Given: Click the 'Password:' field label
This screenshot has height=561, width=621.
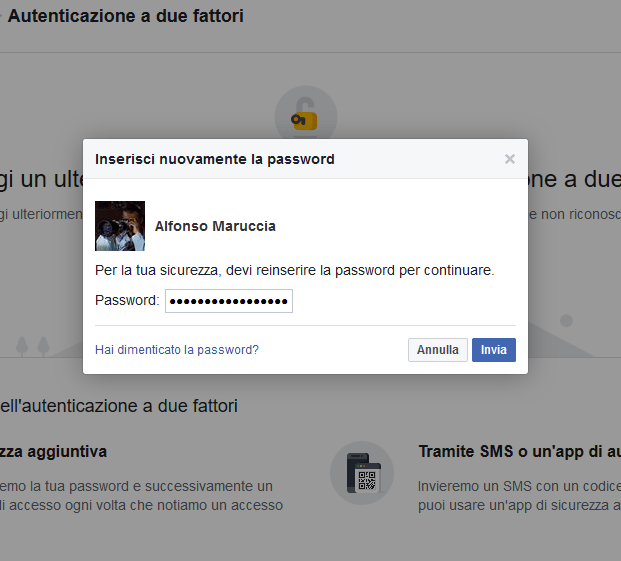Looking at the screenshot, I should point(127,301).
